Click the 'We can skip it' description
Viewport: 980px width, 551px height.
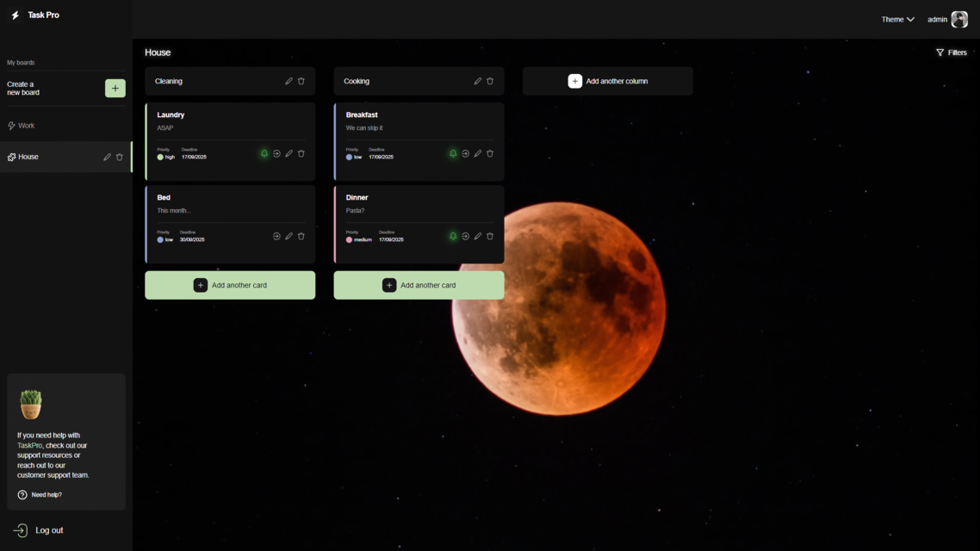click(x=364, y=128)
